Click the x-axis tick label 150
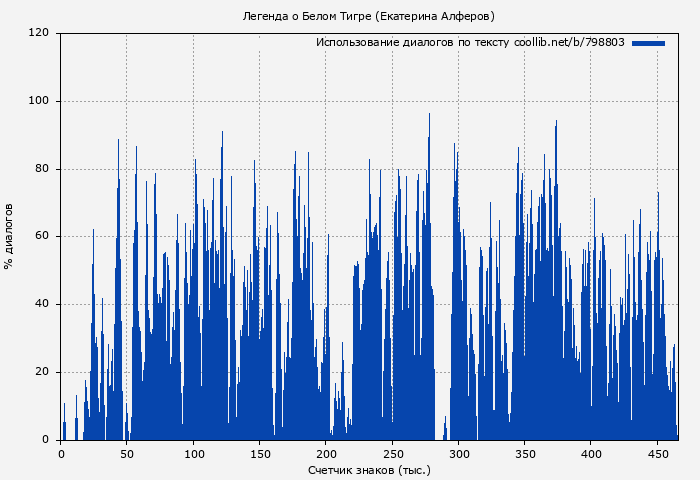Viewport: 700px width, 480px height. [x=260, y=454]
